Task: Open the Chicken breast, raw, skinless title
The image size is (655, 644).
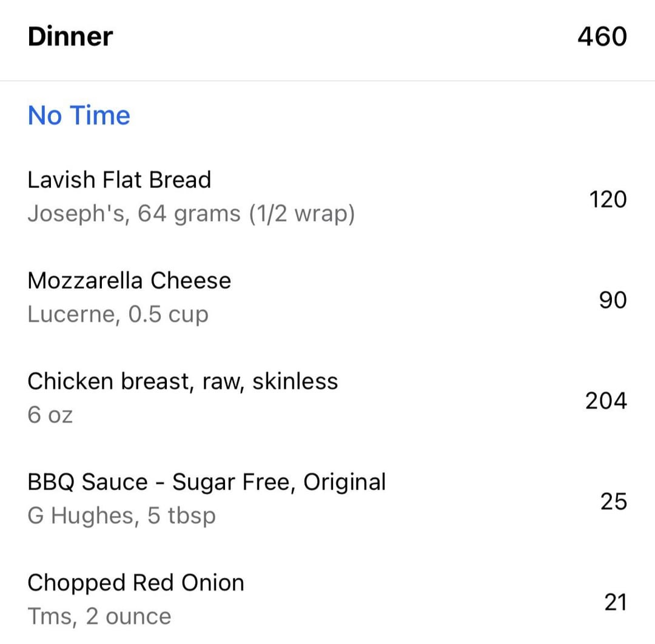Action: (x=183, y=381)
